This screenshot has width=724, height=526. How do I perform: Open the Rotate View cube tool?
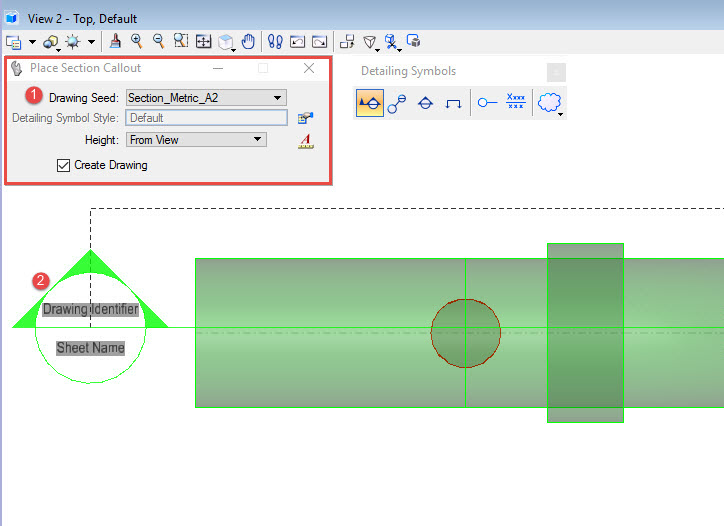pos(226,42)
